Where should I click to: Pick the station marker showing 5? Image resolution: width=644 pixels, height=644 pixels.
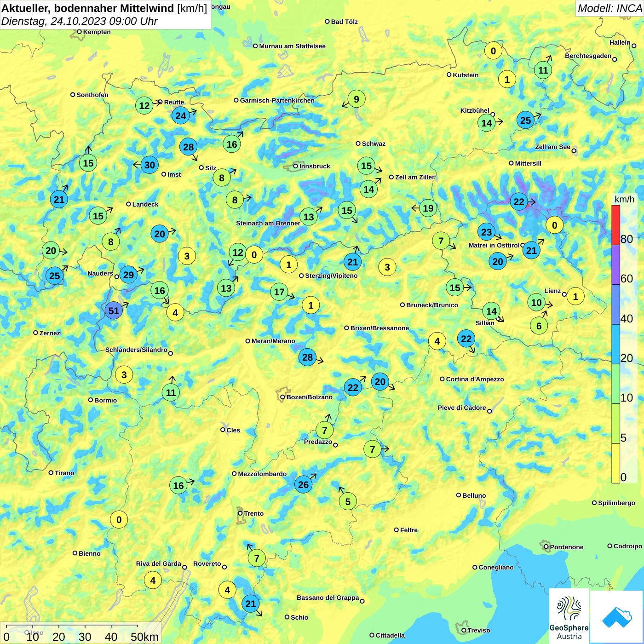(348, 501)
